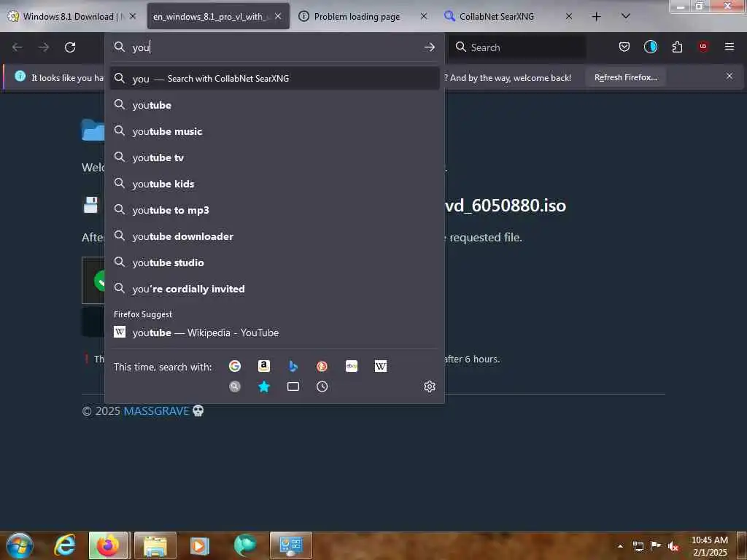Close the Problem loading page tab
This screenshot has height=560, width=747.
click(x=424, y=17)
